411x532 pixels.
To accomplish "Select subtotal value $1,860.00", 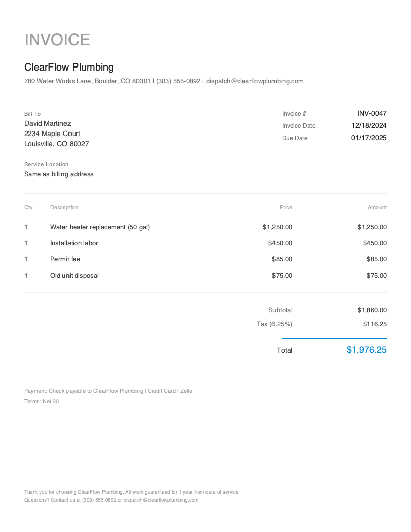I will tap(372, 310).
